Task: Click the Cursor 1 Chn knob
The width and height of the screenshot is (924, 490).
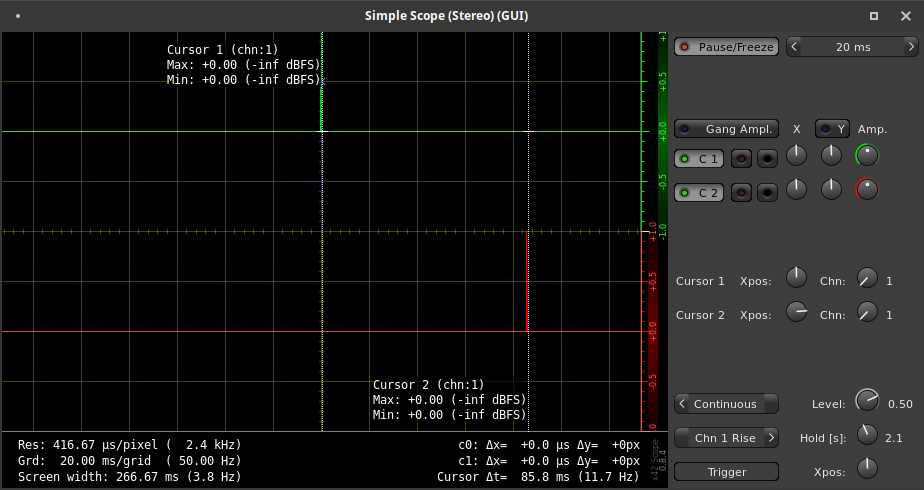Action: tap(867, 277)
